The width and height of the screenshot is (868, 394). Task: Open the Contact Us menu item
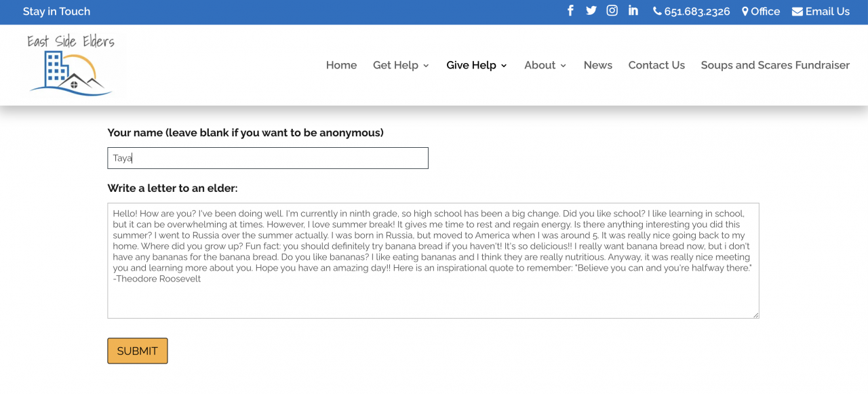(656, 65)
